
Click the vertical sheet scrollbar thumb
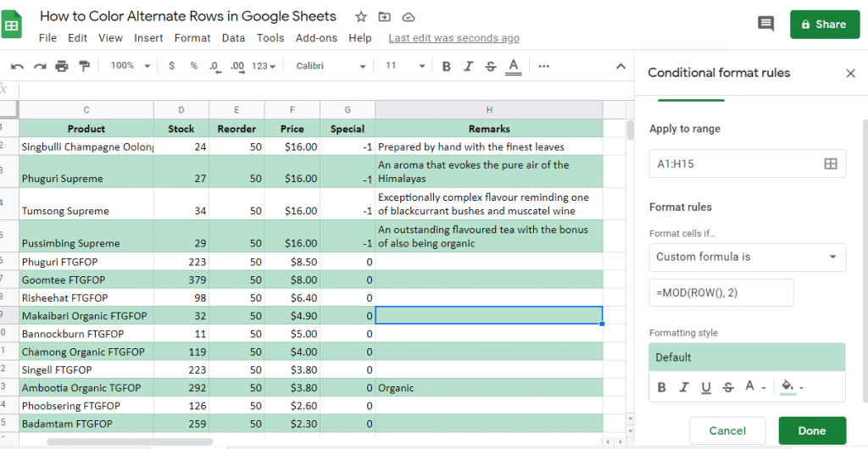click(631, 130)
